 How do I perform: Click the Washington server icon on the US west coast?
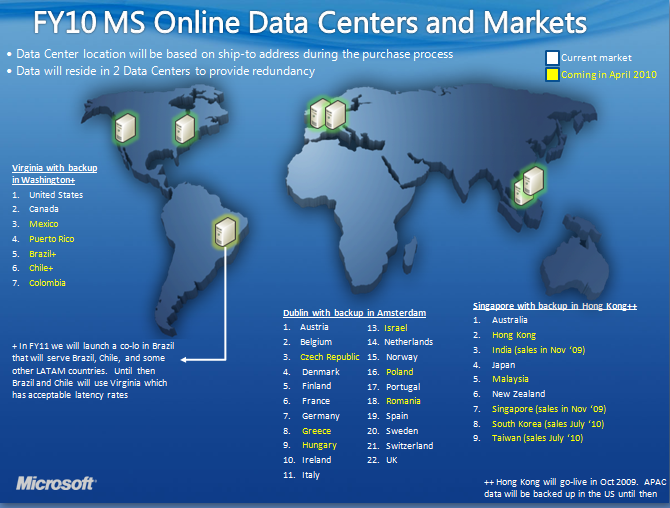tap(126, 127)
